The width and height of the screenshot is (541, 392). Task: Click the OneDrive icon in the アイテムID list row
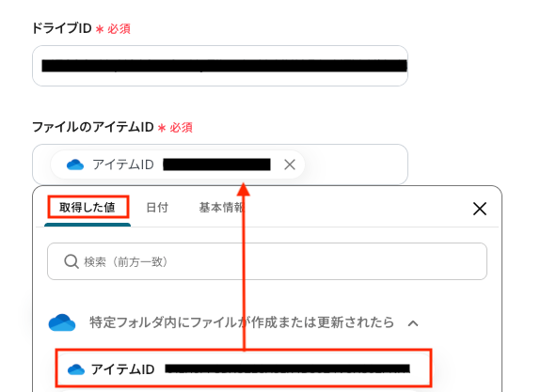(76, 369)
